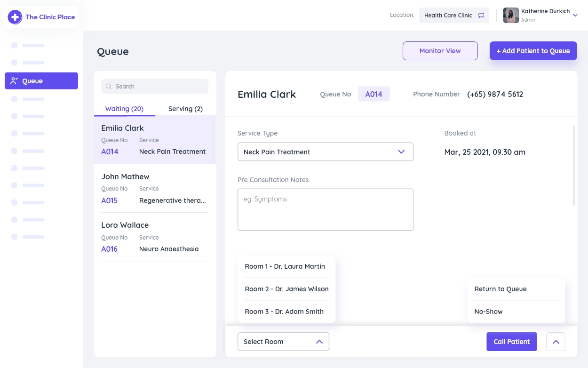This screenshot has width=588, height=368.
Task: Select the Queue icon in the sidebar
Action: click(x=14, y=80)
